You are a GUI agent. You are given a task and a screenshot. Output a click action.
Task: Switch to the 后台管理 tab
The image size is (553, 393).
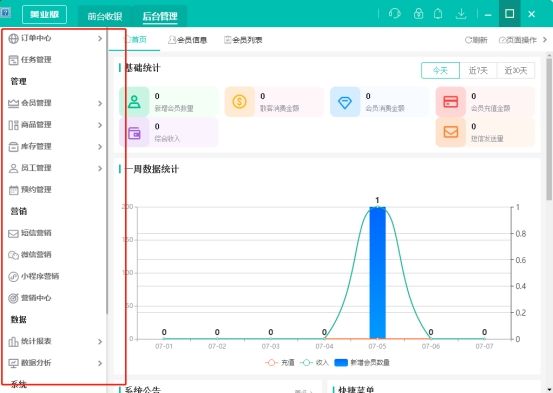tap(160, 16)
